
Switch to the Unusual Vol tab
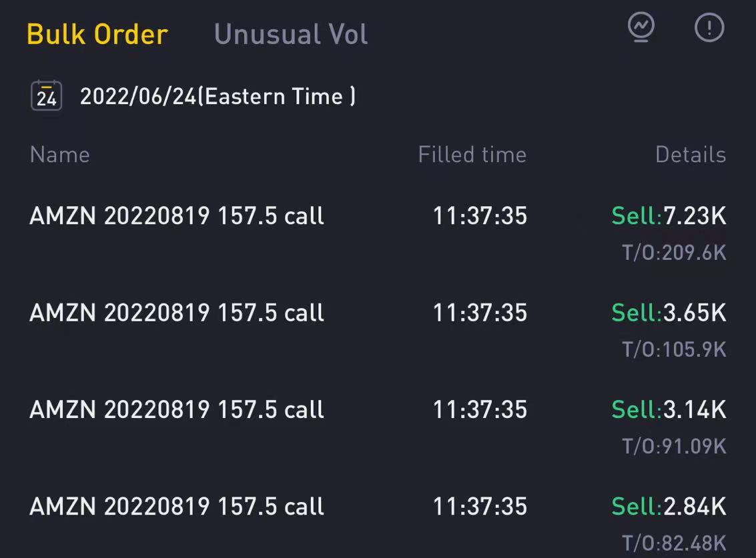pos(291,34)
